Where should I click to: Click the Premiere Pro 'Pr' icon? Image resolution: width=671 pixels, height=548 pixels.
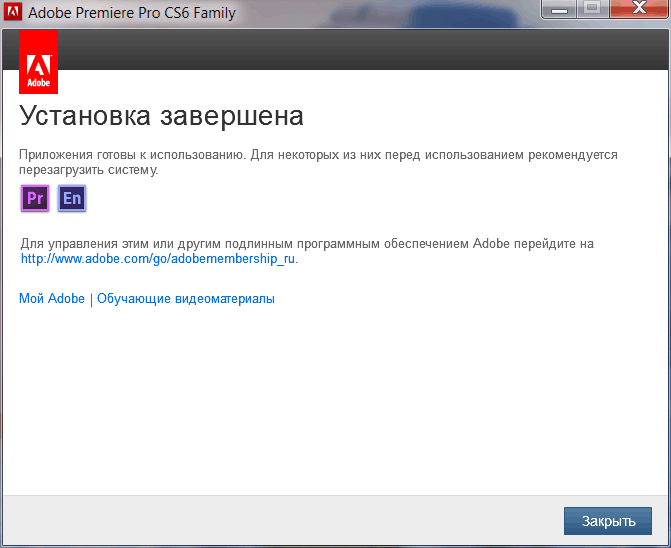(35, 198)
